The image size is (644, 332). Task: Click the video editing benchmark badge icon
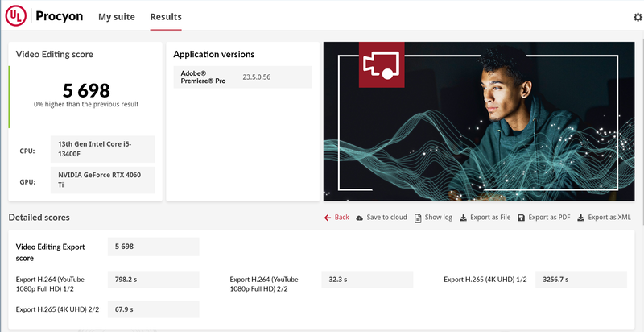tap(382, 64)
